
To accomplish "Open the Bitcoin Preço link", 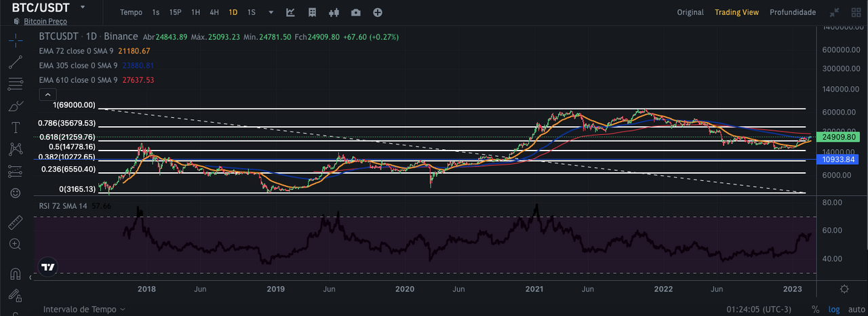I will 45,22.
